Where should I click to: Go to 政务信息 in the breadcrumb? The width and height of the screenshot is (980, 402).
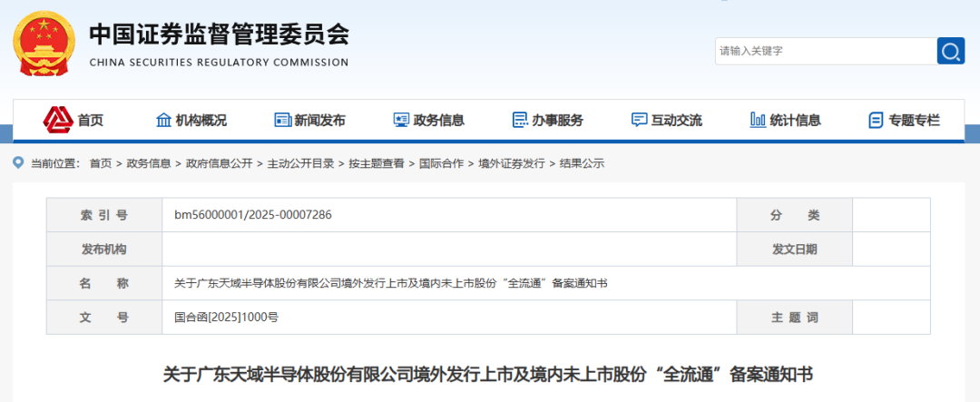pyautogui.click(x=149, y=164)
